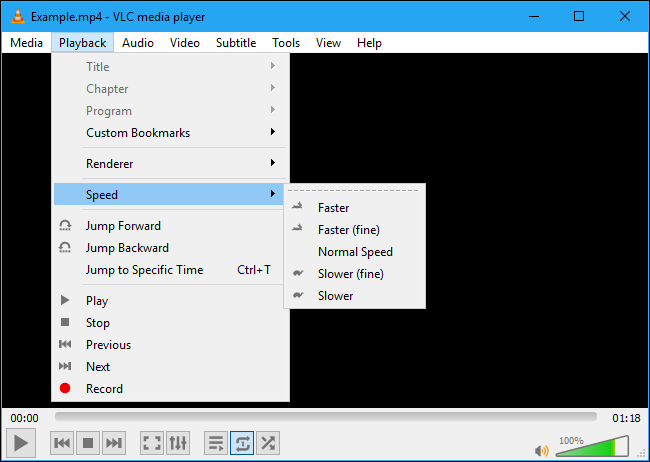
Task: Open the Media menu
Action: click(27, 43)
